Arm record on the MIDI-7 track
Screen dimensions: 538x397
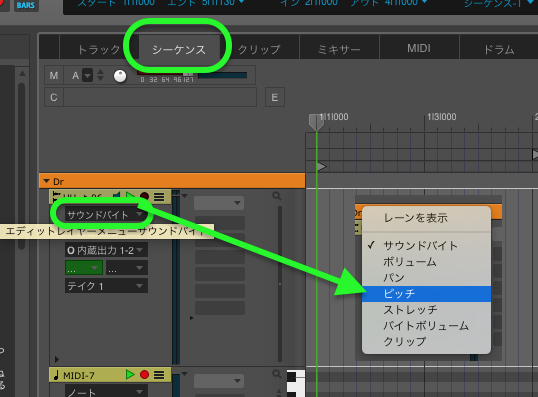pos(144,375)
